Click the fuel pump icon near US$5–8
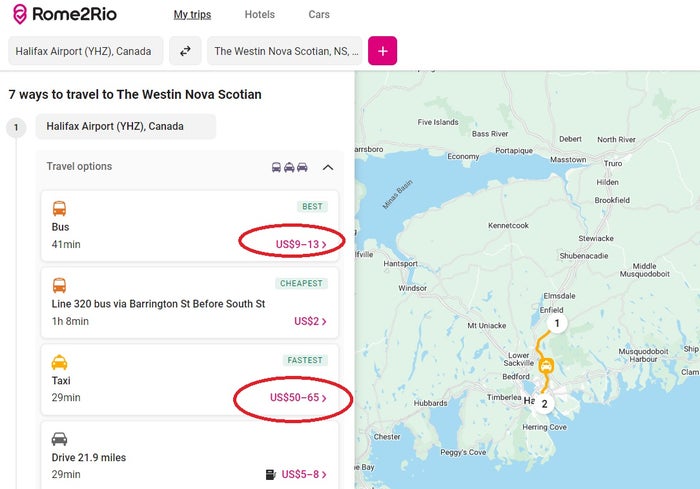 pyautogui.click(x=271, y=474)
